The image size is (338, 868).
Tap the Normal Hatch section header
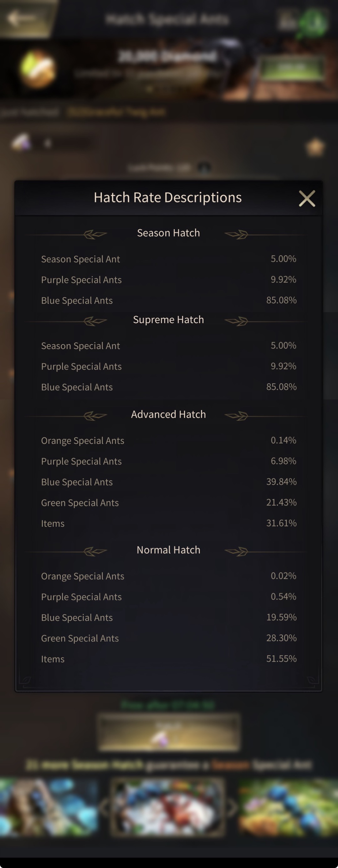click(168, 550)
